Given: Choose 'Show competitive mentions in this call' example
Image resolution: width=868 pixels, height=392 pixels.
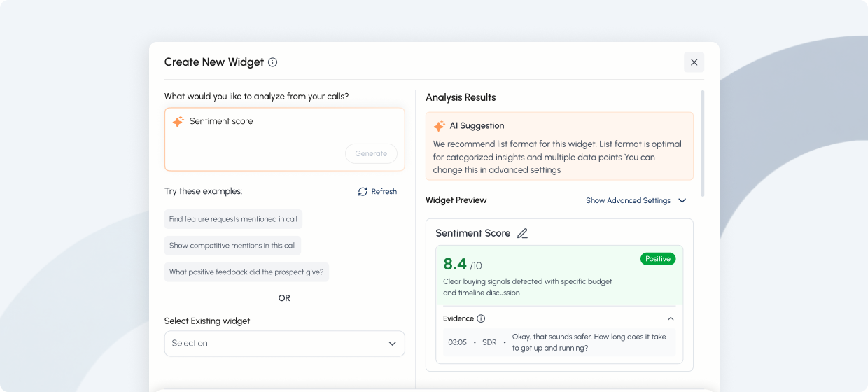Looking at the screenshot, I should tap(232, 246).
